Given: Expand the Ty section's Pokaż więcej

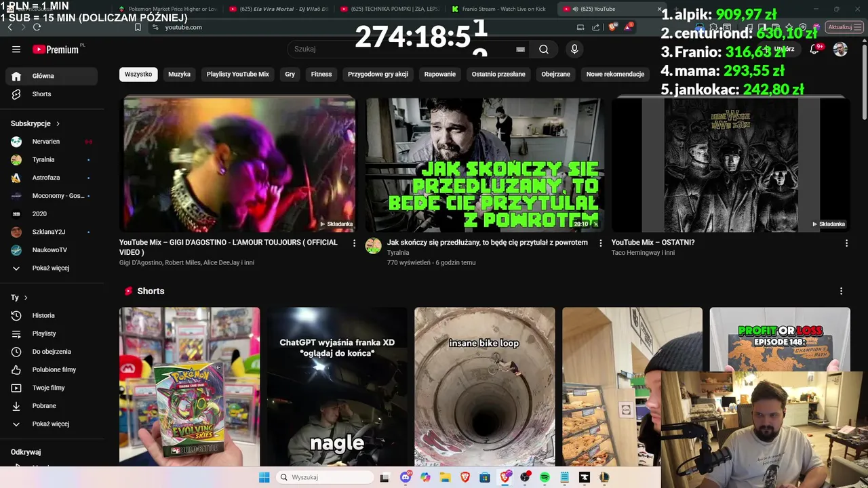Looking at the screenshot, I should 52,424.
